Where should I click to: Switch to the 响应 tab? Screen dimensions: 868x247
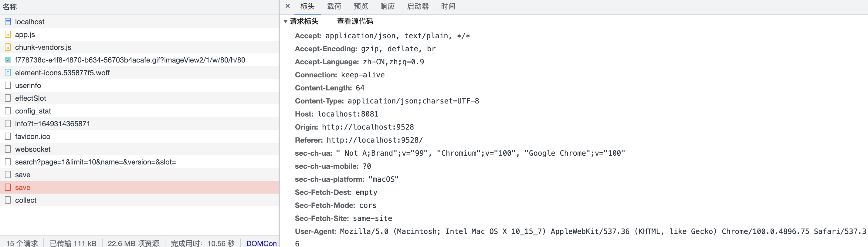pyautogui.click(x=387, y=6)
